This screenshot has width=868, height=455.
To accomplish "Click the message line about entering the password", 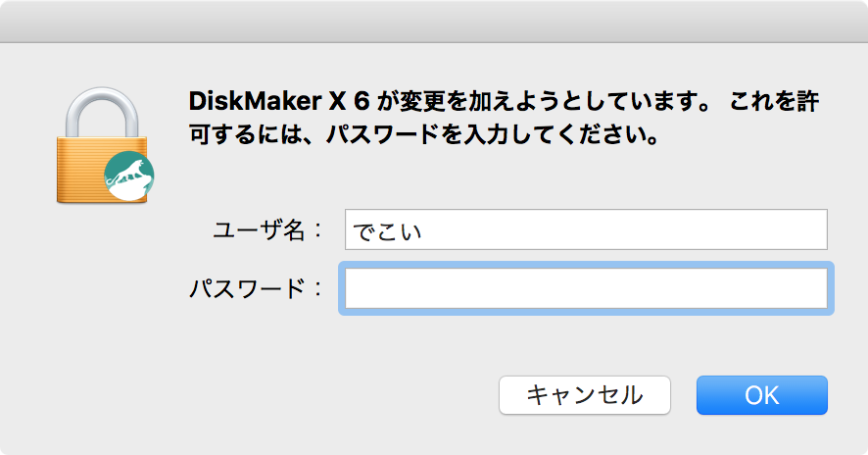I will (x=423, y=134).
